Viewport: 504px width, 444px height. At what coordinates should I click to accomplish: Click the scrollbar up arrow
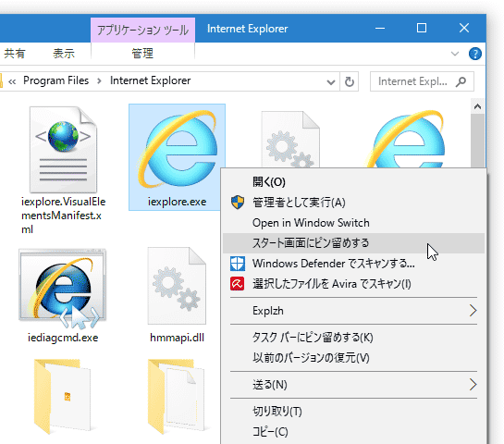tap(477, 106)
